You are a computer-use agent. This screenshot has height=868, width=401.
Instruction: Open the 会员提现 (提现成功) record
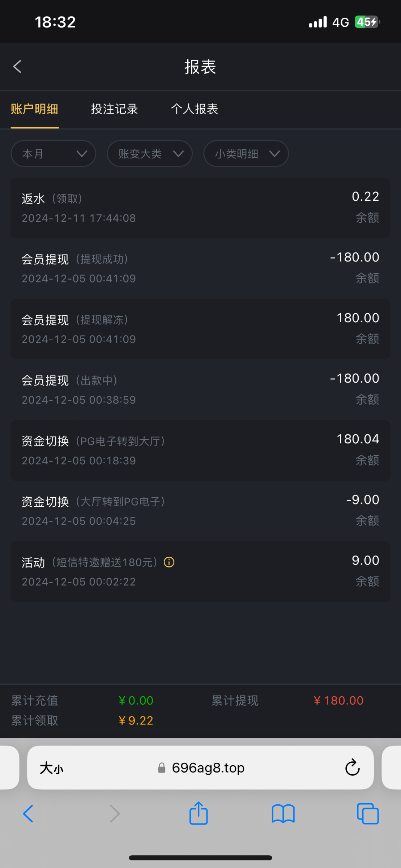(x=200, y=268)
